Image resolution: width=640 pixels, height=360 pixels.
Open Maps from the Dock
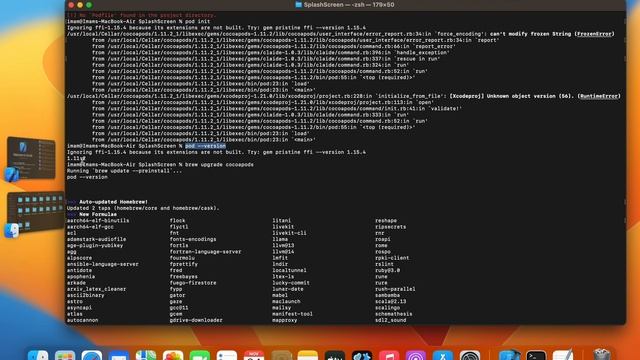146,354
